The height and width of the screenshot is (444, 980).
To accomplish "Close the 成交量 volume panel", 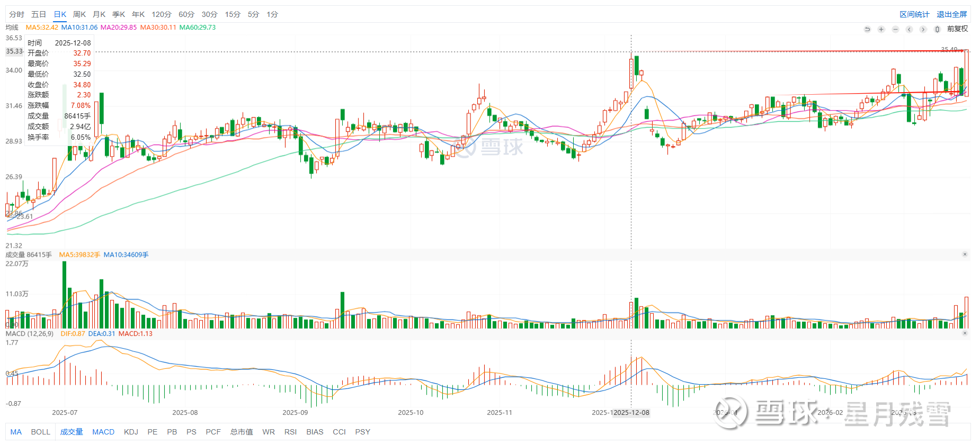I will pyautogui.click(x=965, y=255).
